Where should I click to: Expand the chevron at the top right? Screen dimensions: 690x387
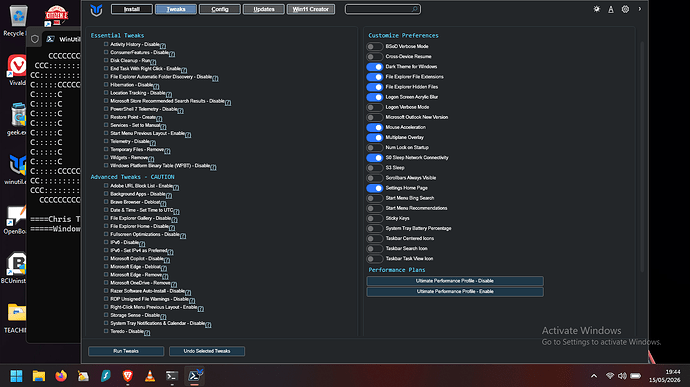[639, 9]
